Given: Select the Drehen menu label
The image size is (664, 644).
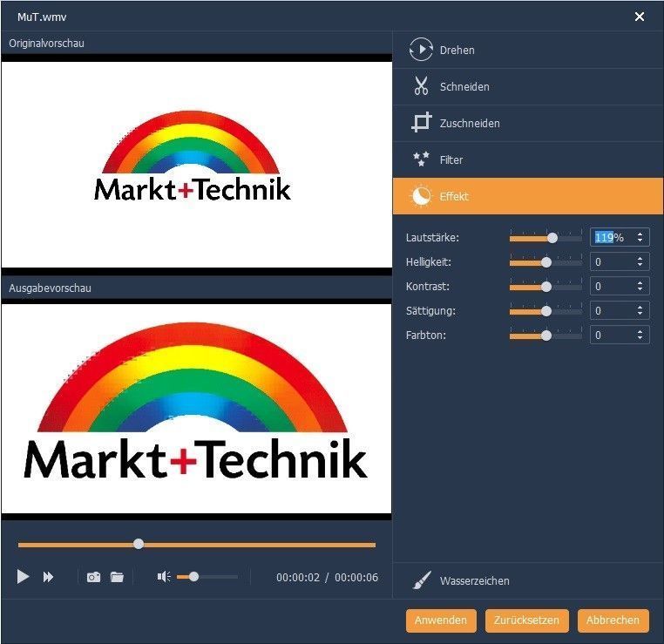Looking at the screenshot, I should [457, 50].
